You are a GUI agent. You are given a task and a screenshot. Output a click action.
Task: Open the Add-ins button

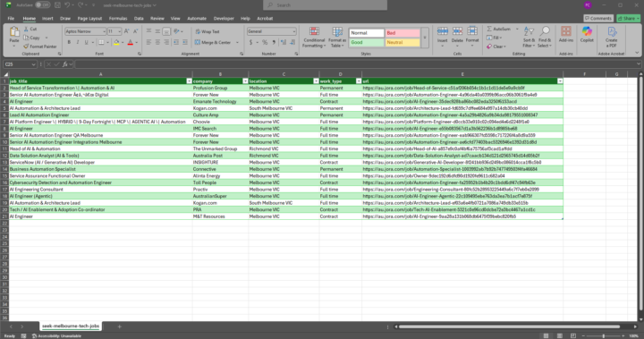click(x=566, y=35)
